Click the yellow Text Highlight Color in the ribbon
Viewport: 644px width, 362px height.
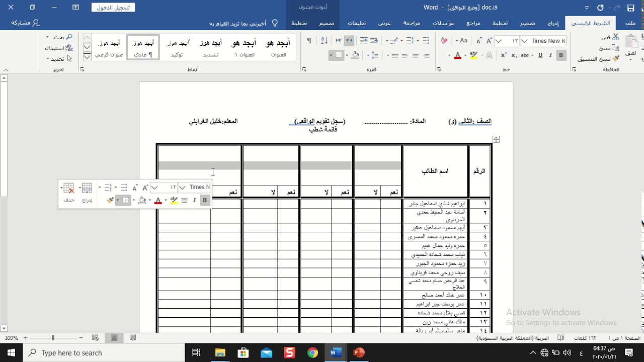tap(473, 55)
